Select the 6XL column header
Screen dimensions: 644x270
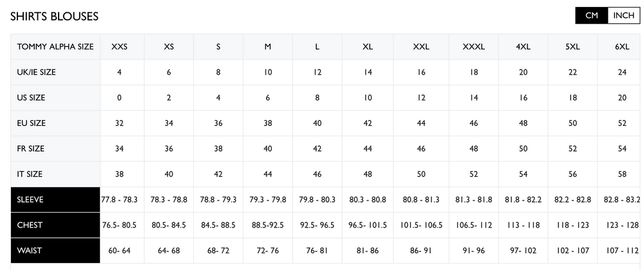622,47
